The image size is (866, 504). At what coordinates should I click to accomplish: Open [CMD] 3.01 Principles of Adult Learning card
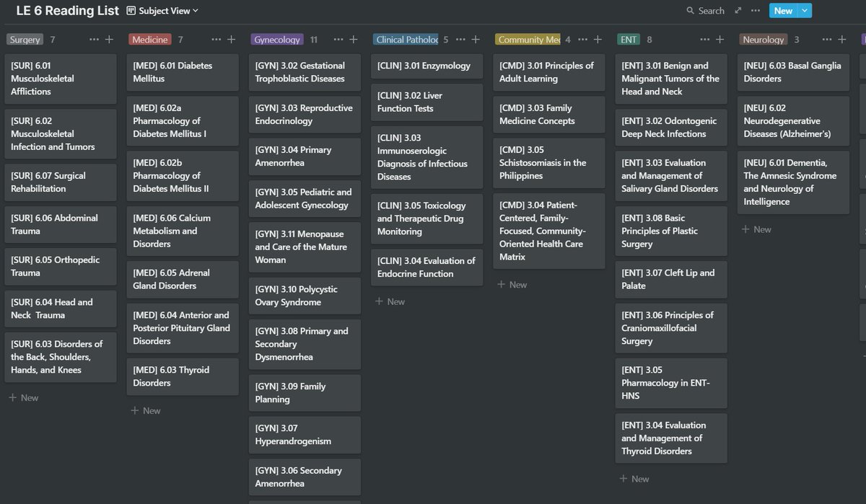tap(549, 72)
